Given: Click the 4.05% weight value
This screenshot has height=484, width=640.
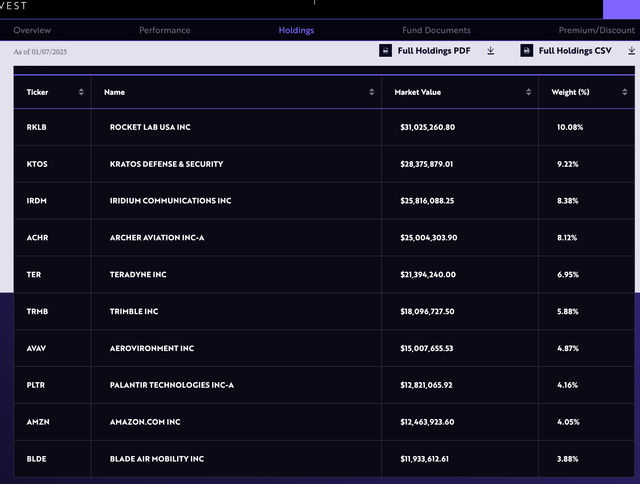Looking at the screenshot, I should click(568, 422).
